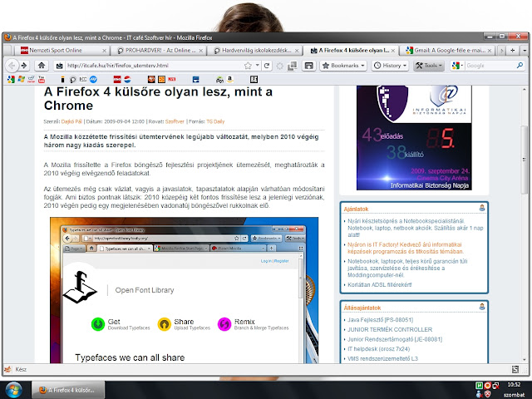Viewport: 532px width, 399px height.
Task: Open the Szoftver category link
Action: point(175,121)
